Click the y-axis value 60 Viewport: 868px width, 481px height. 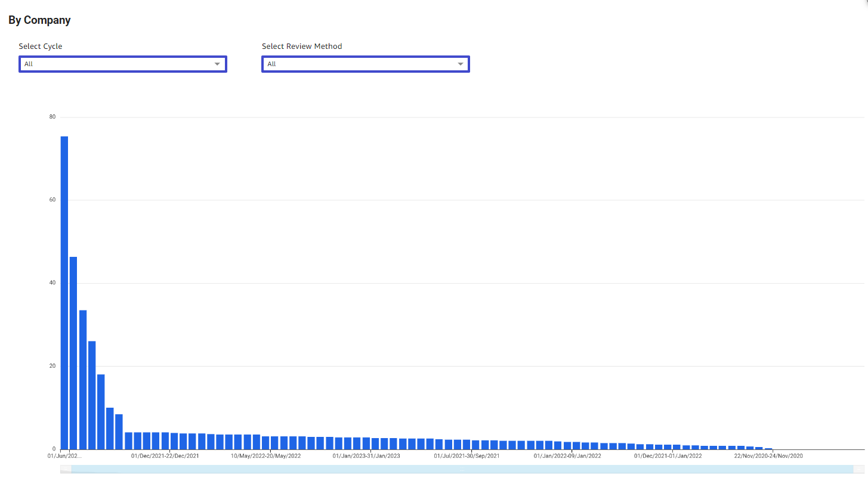[x=52, y=200]
